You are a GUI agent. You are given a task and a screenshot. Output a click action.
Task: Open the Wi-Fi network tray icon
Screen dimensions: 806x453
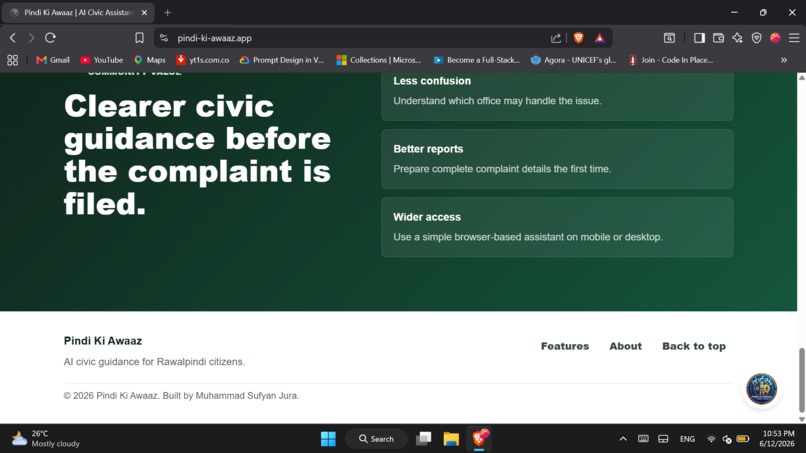[711, 439]
